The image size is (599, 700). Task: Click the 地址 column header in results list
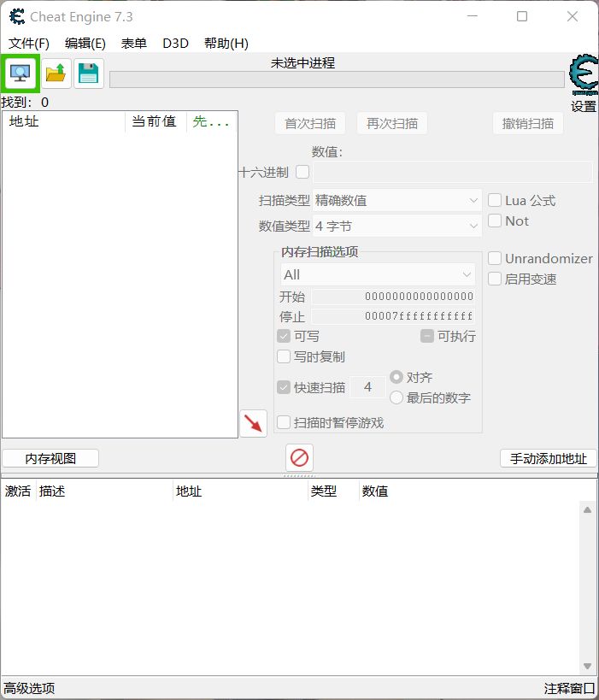(64, 121)
